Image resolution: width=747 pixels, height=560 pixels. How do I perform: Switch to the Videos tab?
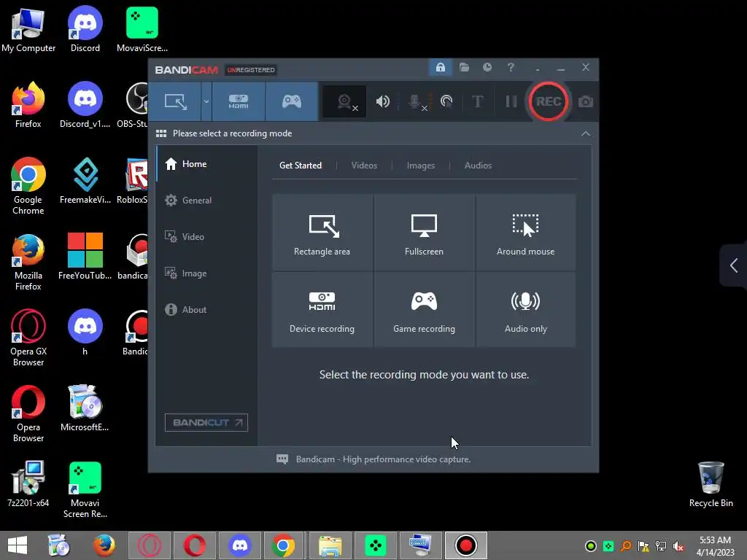coord(364,166)
